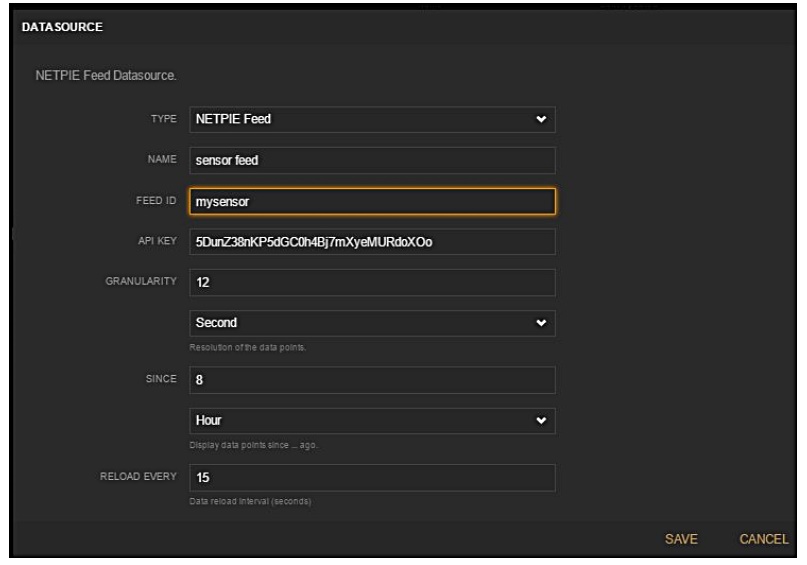Click the TYPE label

point(164,120)
